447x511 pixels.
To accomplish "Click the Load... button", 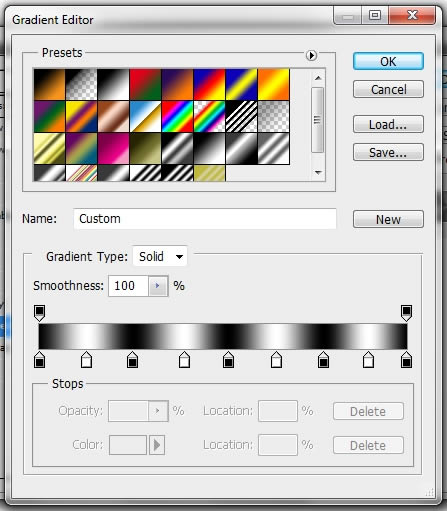I will pos(388,124).
